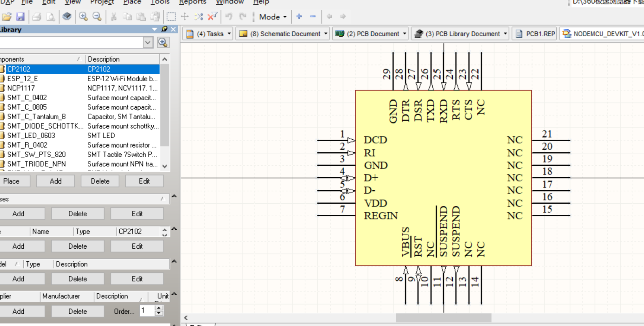644x326 pixels.
Task: Save the library with floppy icon
Action: pos(20,17)
